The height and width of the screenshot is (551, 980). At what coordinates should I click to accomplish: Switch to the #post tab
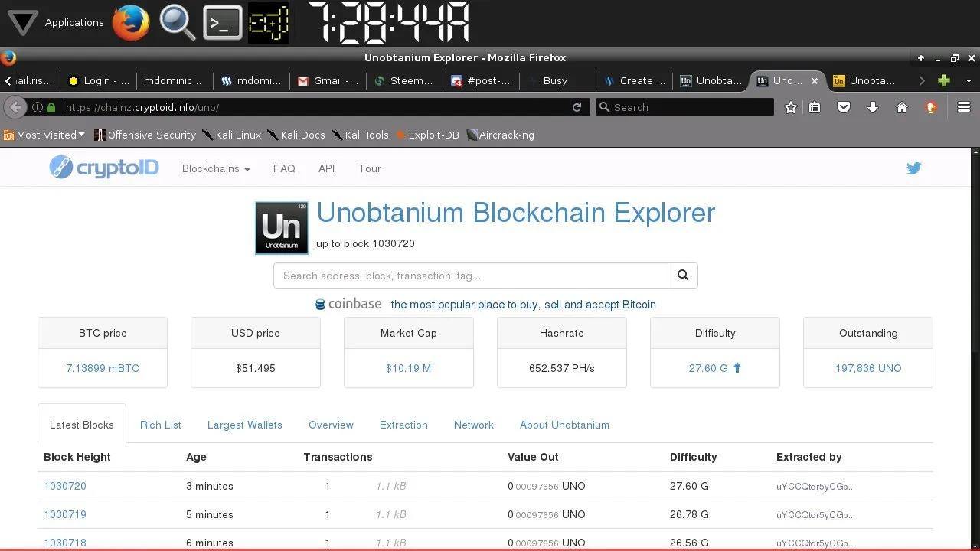pos(481,80)
